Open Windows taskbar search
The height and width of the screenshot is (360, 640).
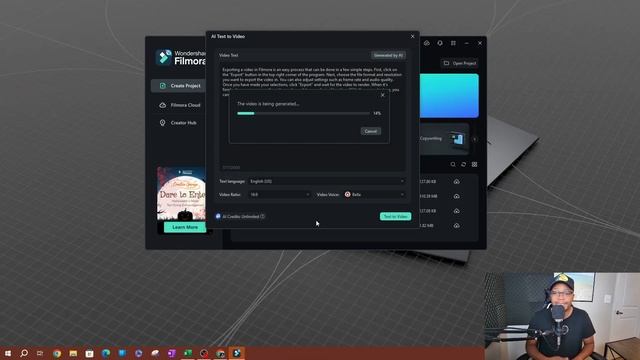[x=24, y=353]
